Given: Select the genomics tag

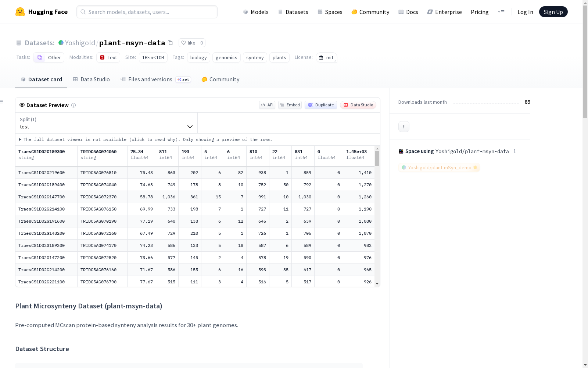Looking at the screenshot, I should point(226,57).
